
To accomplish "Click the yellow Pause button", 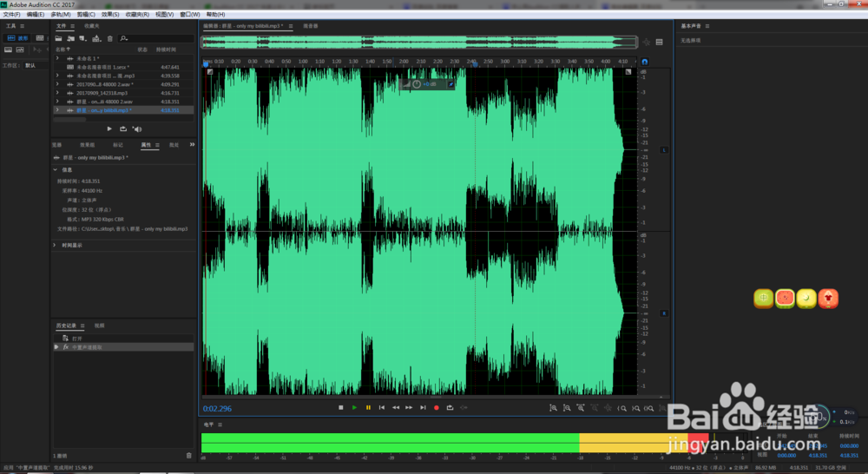I will (368, 407).
